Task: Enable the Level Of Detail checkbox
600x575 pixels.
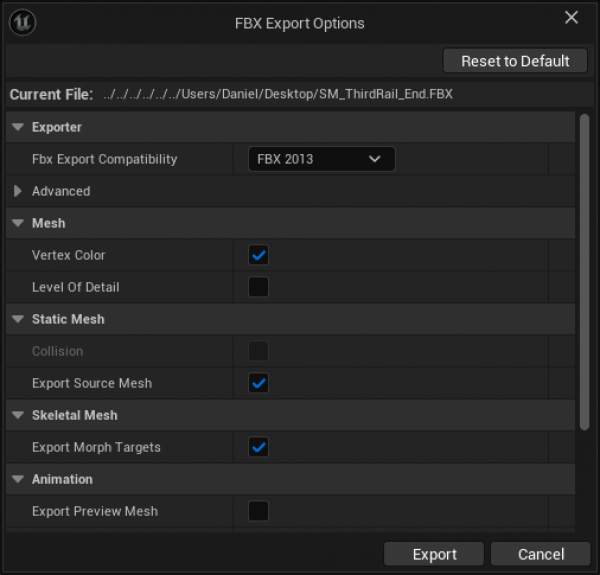Action: click(x=259, y=287)
